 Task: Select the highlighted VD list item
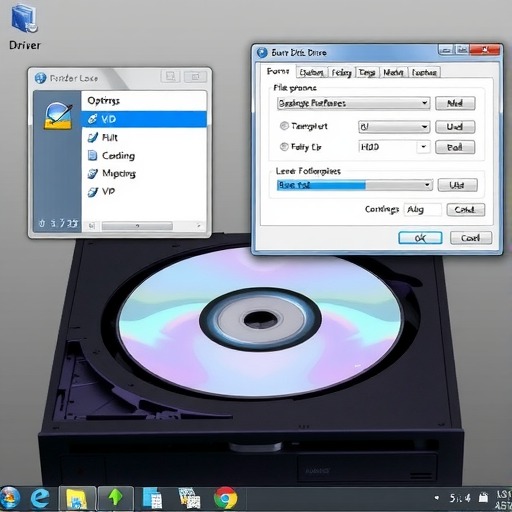(144, 119)
